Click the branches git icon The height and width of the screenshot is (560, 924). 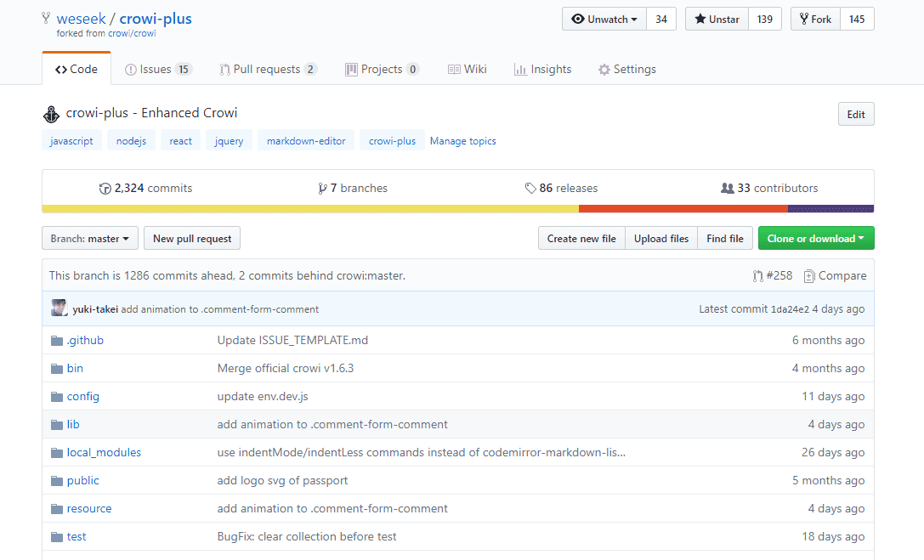click(x=322, y=189)
